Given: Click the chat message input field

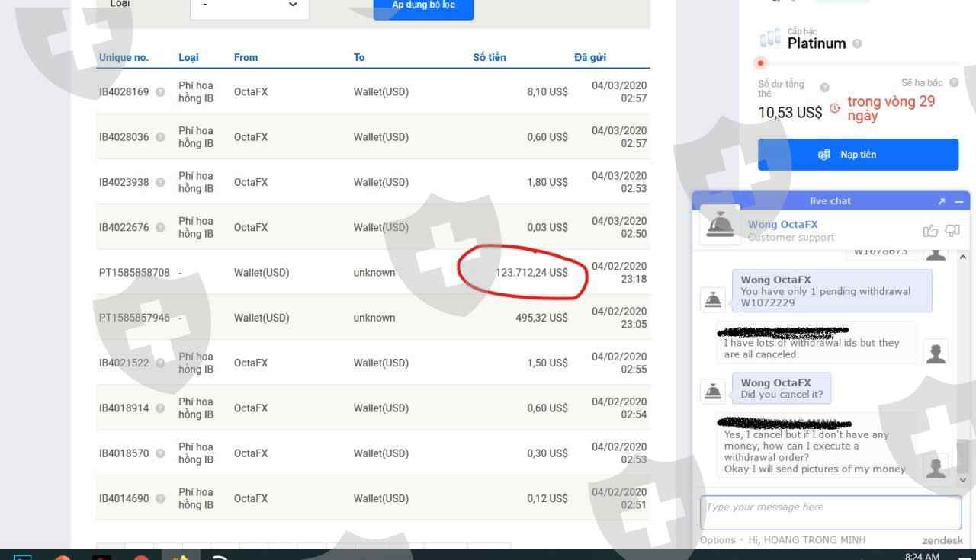Looking at the screenshot, I should tap(830, 513).
